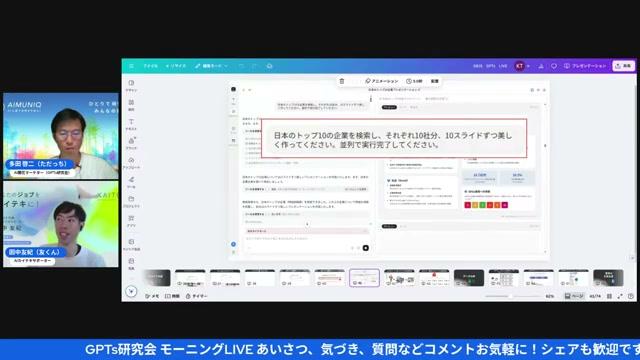Open the マジック生成 panel in sidebar
The image size is (640, 360).
131,244
